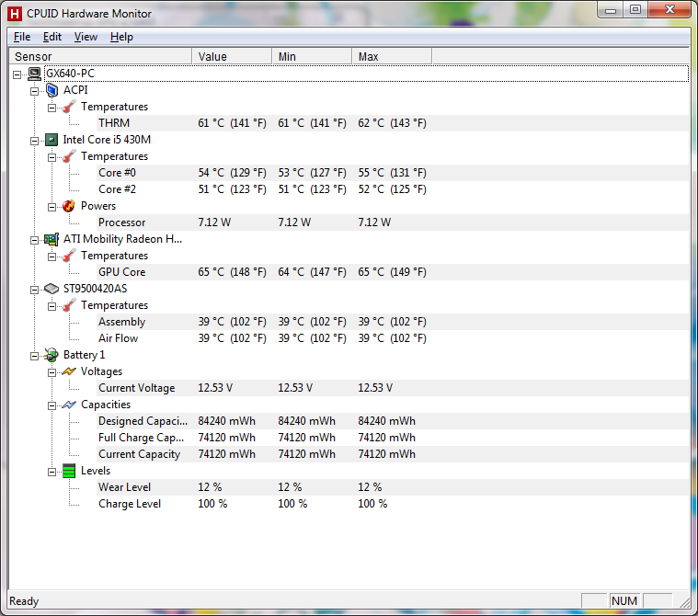The height and width of the screenshot is (616, 698).
Task: Click the window resize grip corner
Action: [x=684, y=602]
